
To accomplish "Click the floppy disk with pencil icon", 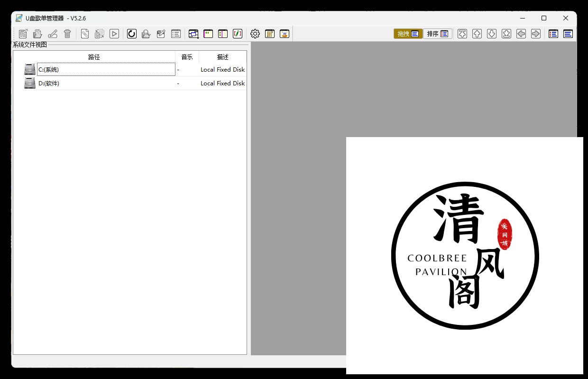I will coord(161,34).
